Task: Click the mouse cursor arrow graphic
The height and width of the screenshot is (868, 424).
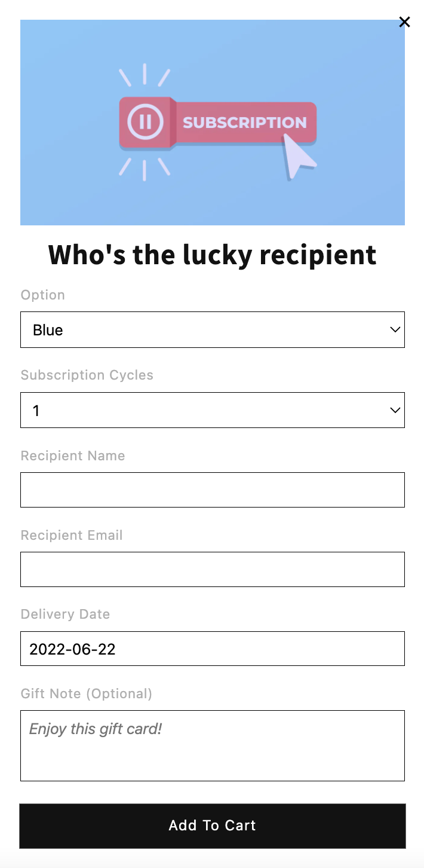Action: tap(298, 155)
